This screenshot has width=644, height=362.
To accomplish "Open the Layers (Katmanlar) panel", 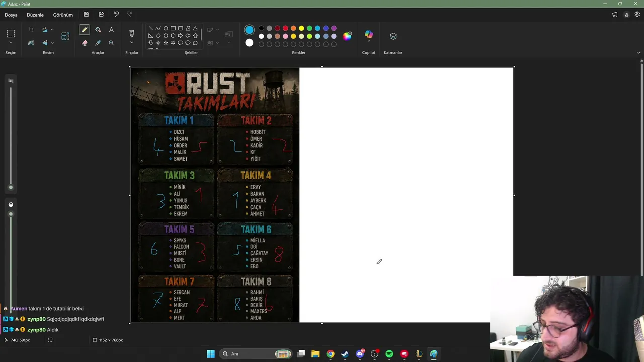I will click(393, 36).
